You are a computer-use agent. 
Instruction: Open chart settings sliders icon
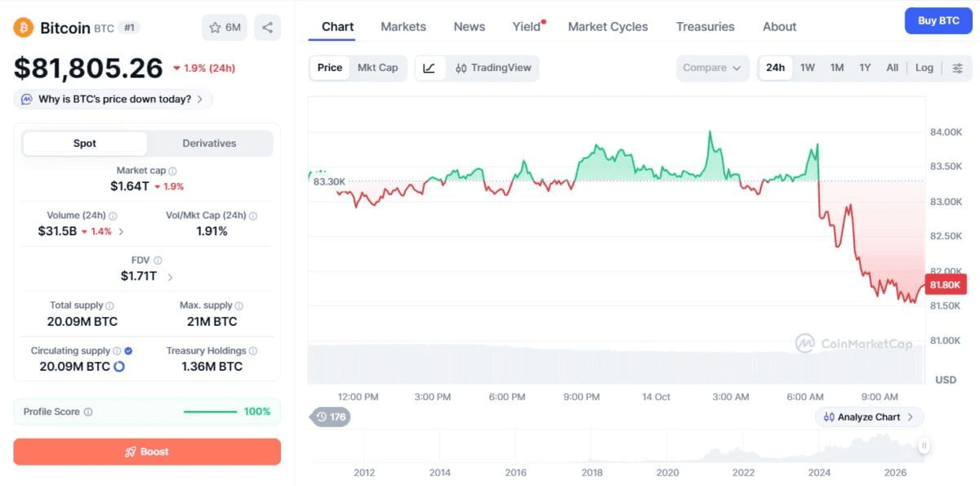click(958, 68)
